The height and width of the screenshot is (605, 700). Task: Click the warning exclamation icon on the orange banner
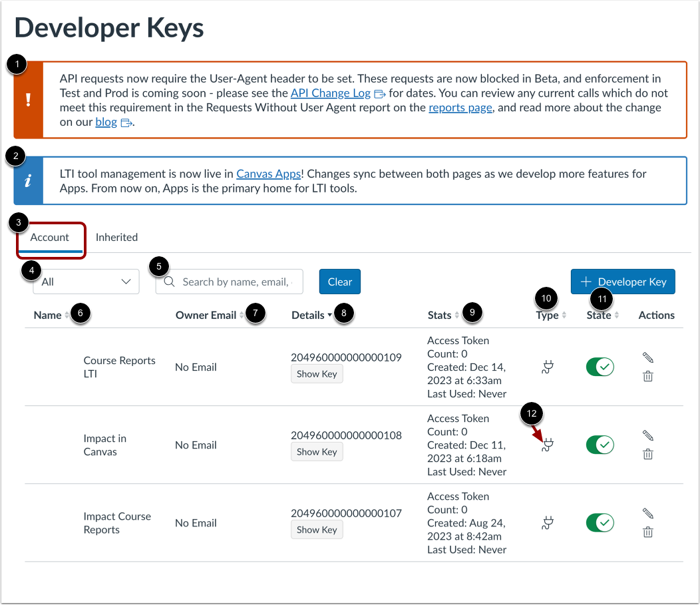27,100
